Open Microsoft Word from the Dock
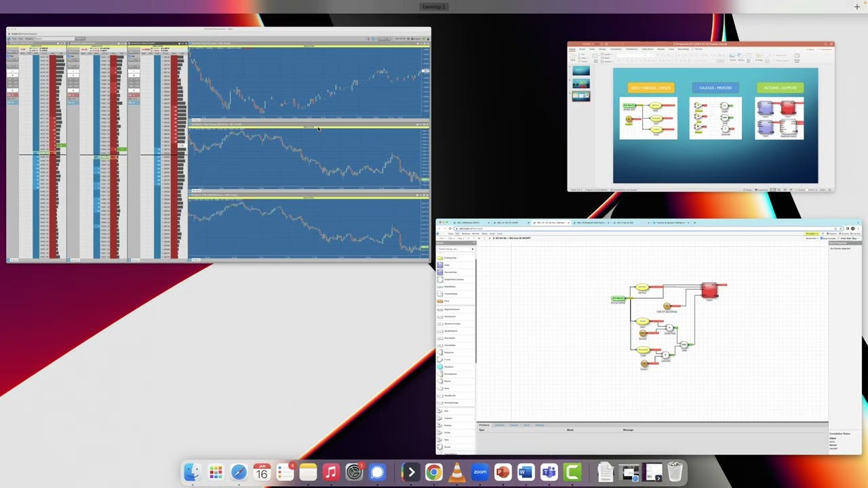Screen dimensions: 868x488 point(526,472)
